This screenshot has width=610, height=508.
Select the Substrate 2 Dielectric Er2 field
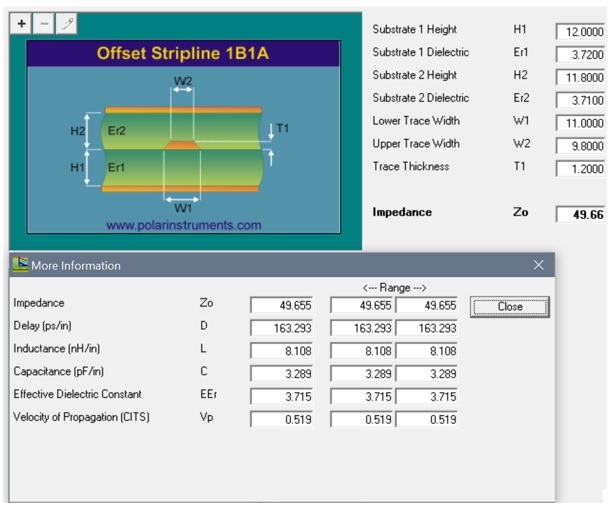pos(580,101)
